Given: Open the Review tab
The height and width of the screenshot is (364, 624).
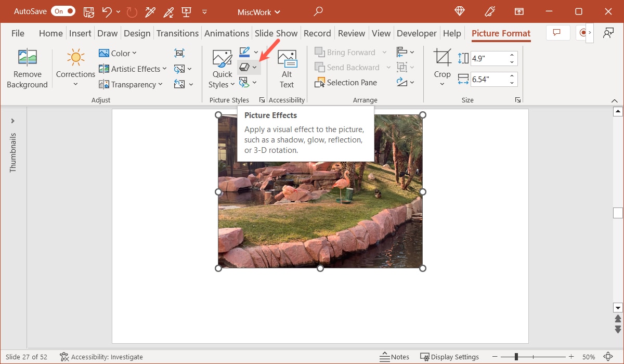Looking at the screenshot, I should [352, 33].
